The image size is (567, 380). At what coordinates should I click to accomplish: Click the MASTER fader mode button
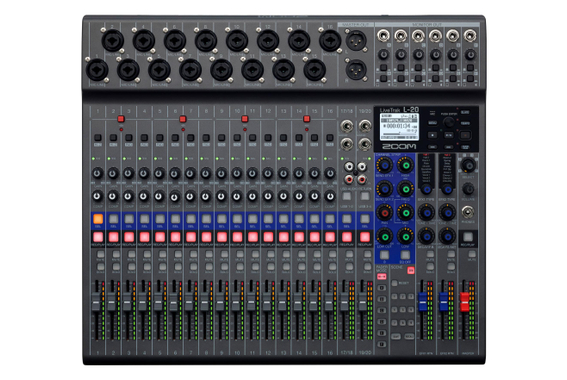(x=381, y=277)
